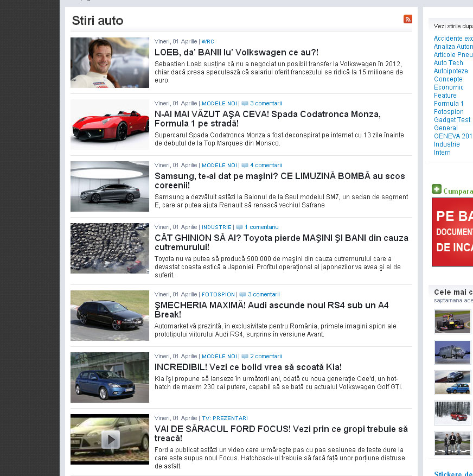Open the TV: PREZENTARI category link
The width and height of the screenshot is (473, 476).
225,418
